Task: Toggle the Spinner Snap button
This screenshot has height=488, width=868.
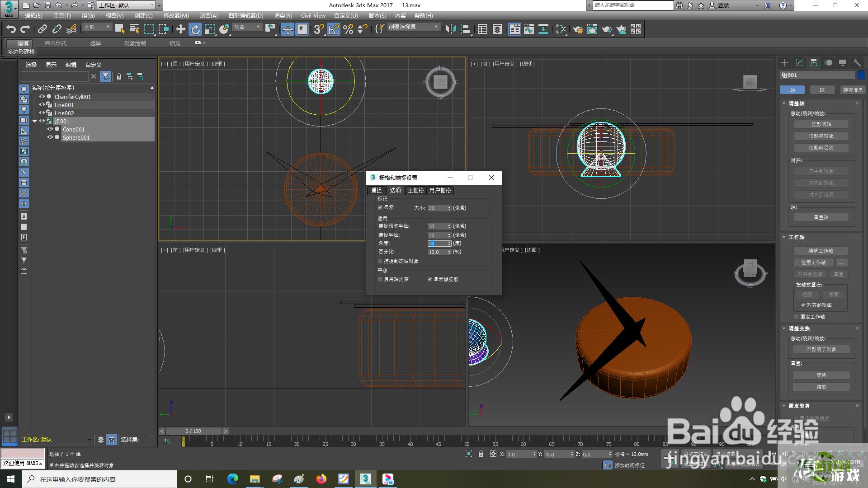Action: pos(363,29)
